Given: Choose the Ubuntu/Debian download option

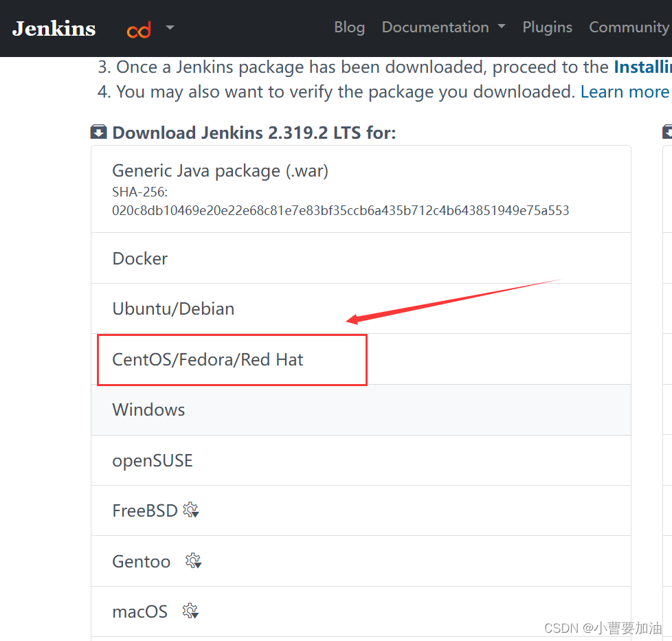Looking at the screenshot, I should [x=361, y=308].
